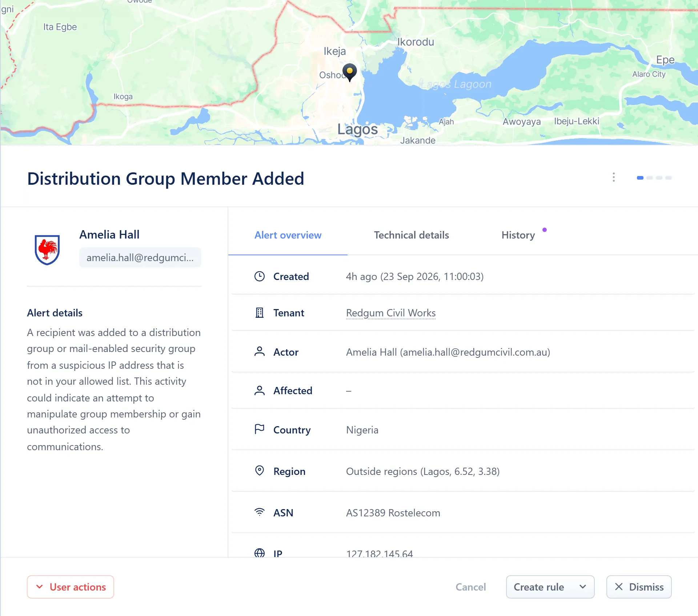Click the location pin icon beside Region
Screen dimensions: 698x616
pos(260,471)
